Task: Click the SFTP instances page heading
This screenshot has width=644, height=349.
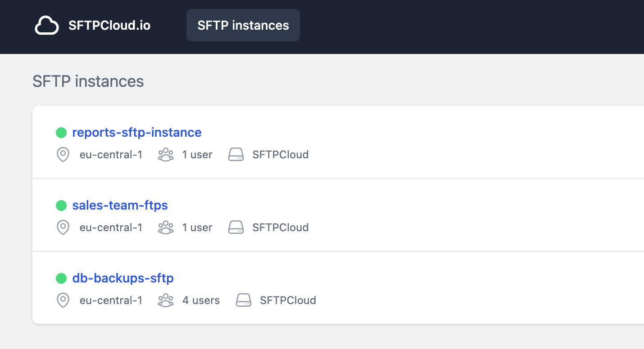Action: [x=88, y=81]
